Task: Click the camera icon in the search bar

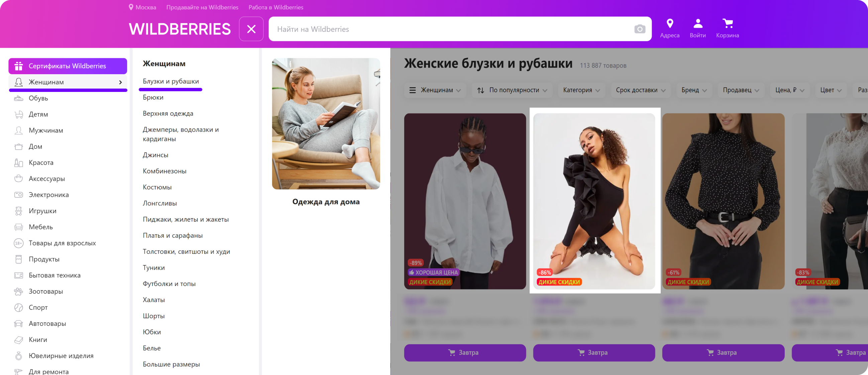Action: [639, 29]
